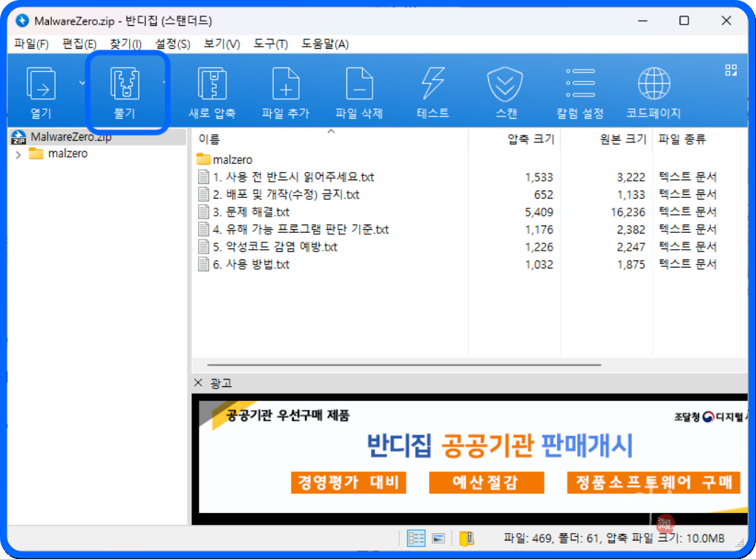Click the 정품소프트웨어 구매 ad button
This screenshot has height=559, width=756.
(654, 483)
